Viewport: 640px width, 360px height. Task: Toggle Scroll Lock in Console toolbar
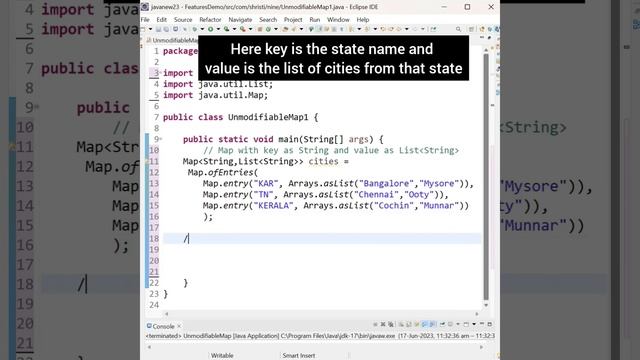click(409, 324)
